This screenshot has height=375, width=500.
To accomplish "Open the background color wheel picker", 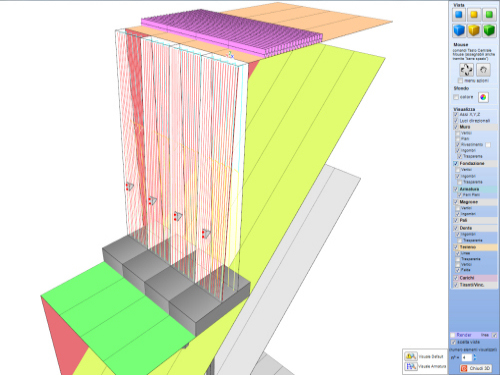I will [483, 97].
